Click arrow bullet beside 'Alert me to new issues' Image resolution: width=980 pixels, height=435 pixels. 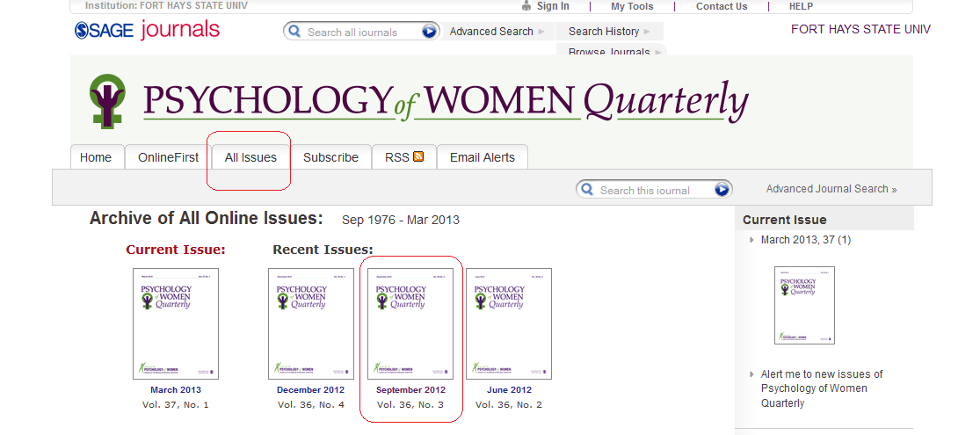751,374
